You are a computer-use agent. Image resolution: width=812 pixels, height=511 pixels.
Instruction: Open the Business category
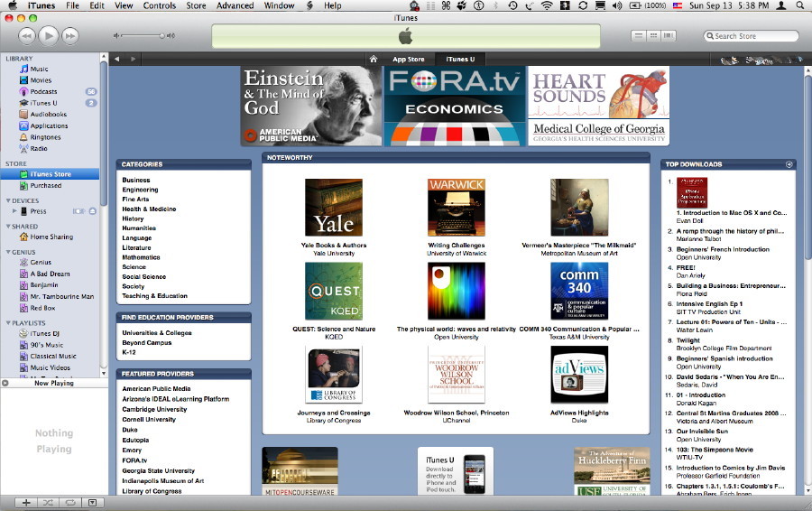pos(136,181)
